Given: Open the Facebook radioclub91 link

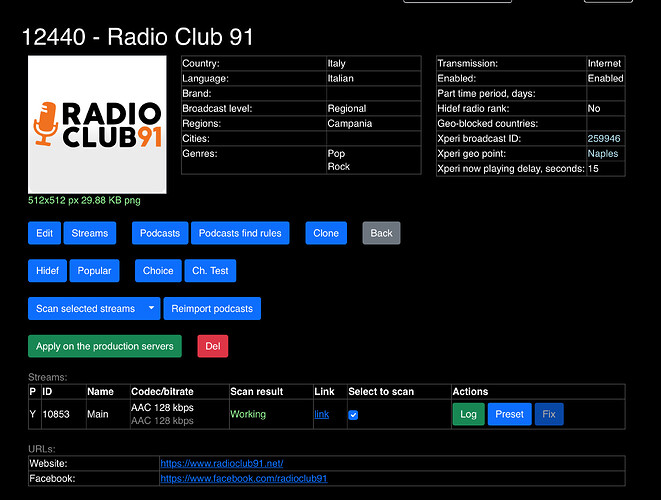Looking at the screenshot, I should [x=244, y=478].
